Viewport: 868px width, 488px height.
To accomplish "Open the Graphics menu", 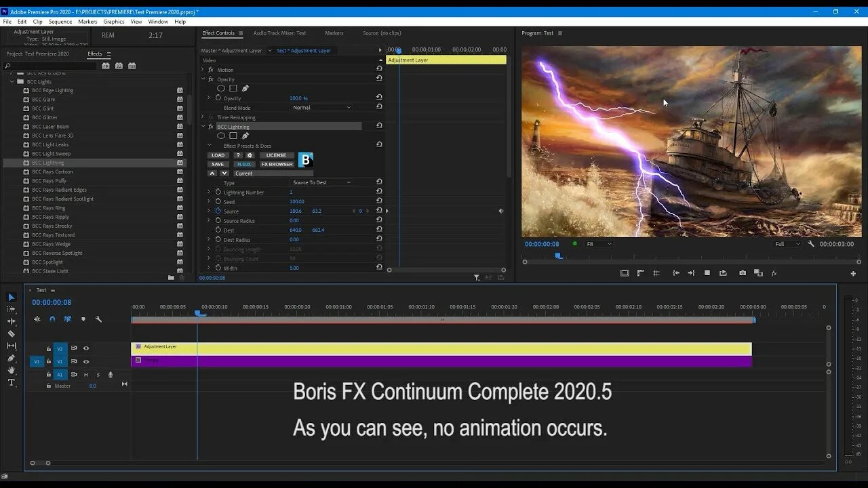I will tap(114, 22).
